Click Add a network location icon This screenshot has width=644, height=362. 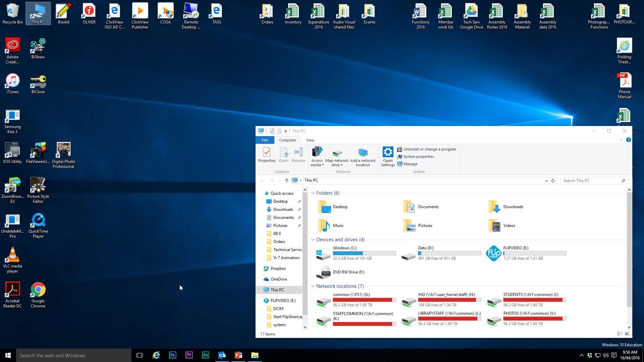click(x=363, y=153)
